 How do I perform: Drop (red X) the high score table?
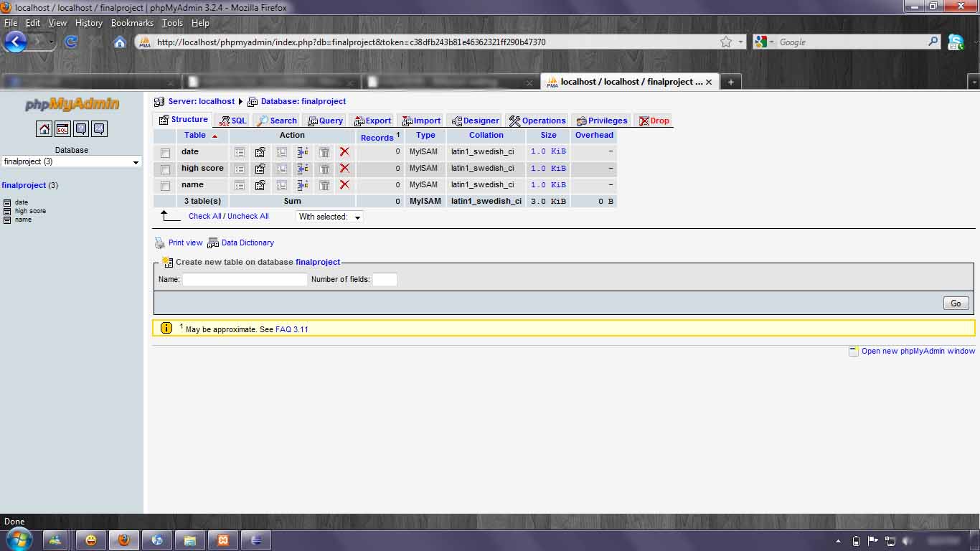coord(344,169)
